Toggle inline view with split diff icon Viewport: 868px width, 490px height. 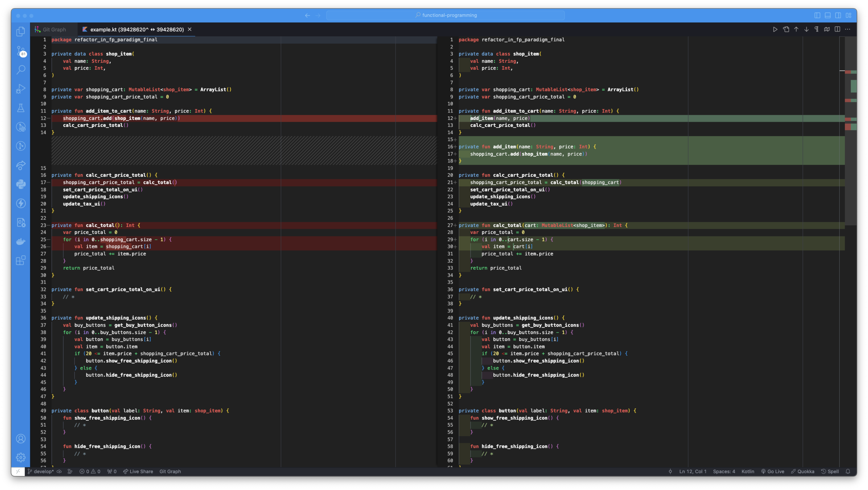click(837, 29)
